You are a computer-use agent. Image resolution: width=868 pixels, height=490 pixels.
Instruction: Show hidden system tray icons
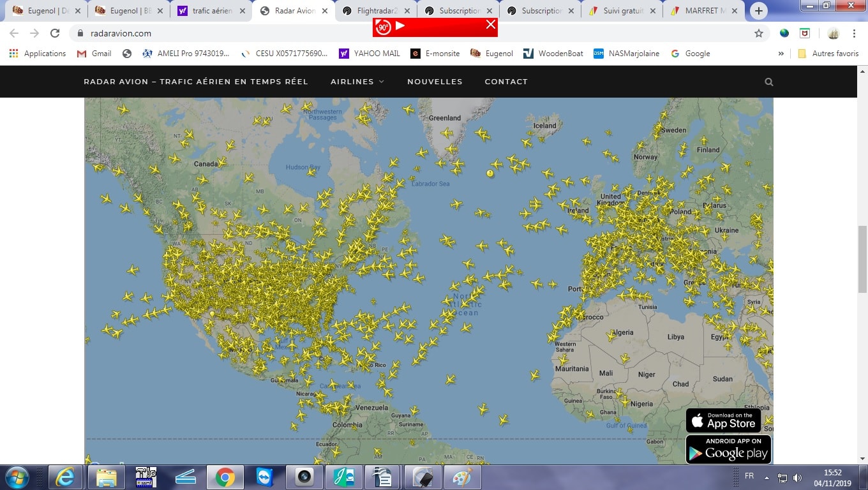(x=767, y=478)
